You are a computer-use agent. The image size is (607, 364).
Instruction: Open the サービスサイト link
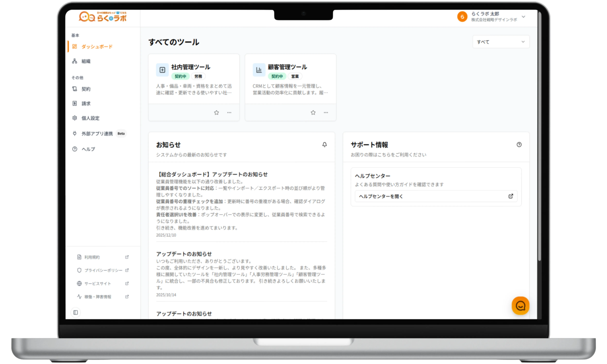pyautogui.click(x=98, y=284)
